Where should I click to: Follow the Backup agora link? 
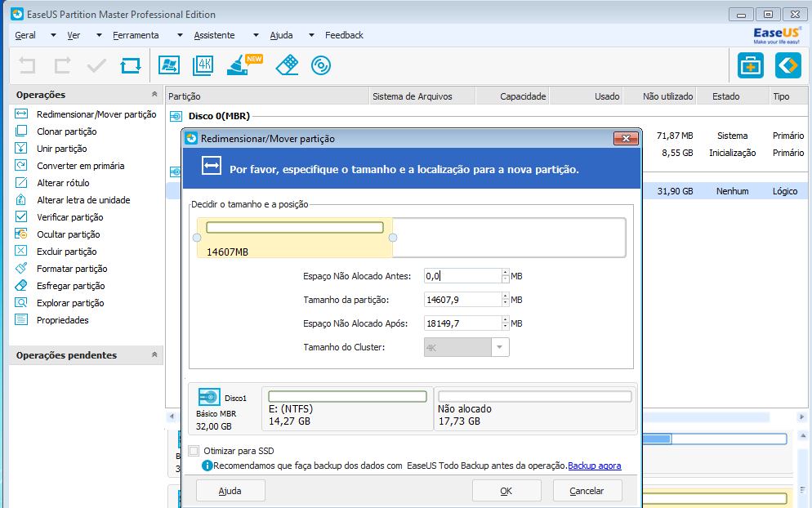pyautogui.click(x=595, y=466)
